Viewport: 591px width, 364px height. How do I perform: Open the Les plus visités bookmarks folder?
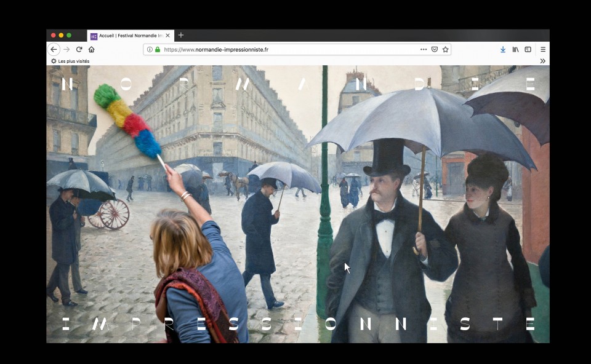pos(70,61)
